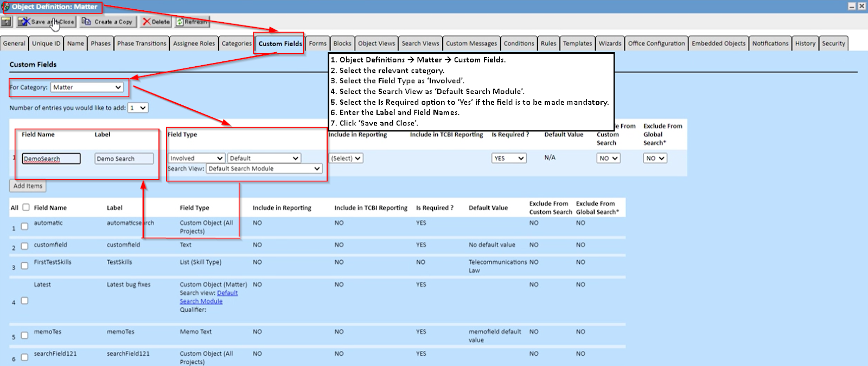Image resolution: width=868 pixels, height=366 pixels.
Task: Check the searchField121 row checkbox
Action: click(24, 357)
